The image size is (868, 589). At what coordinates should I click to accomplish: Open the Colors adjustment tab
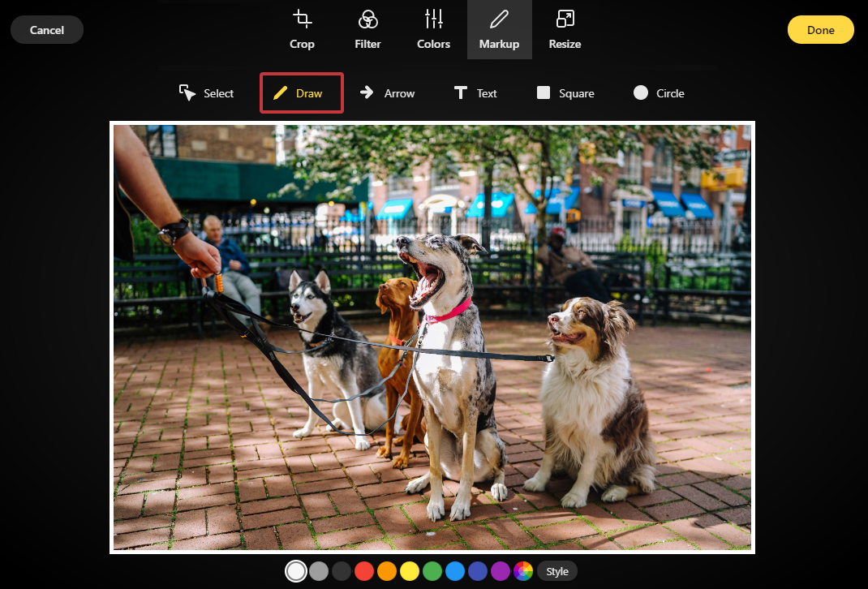(x=433, y=30)
